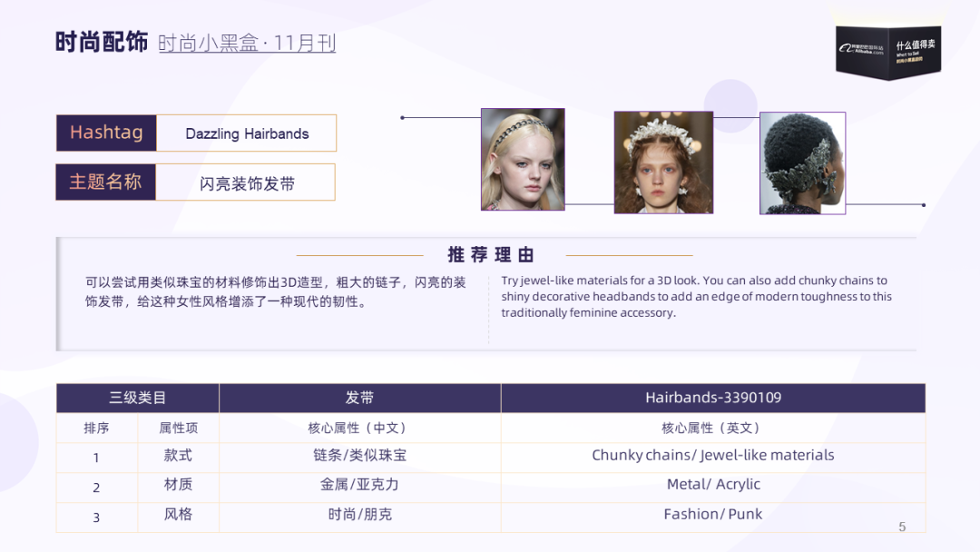Click the Chinese recommendation paragraph
Image resolution: width=980 pixels, height=552 pixels.
coord(276,291)
